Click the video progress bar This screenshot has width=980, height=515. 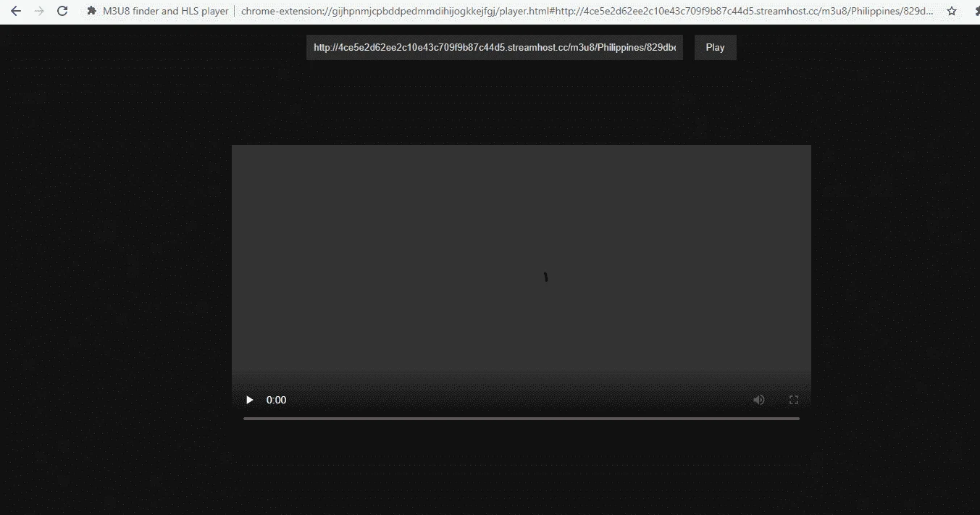click(522, 419)
